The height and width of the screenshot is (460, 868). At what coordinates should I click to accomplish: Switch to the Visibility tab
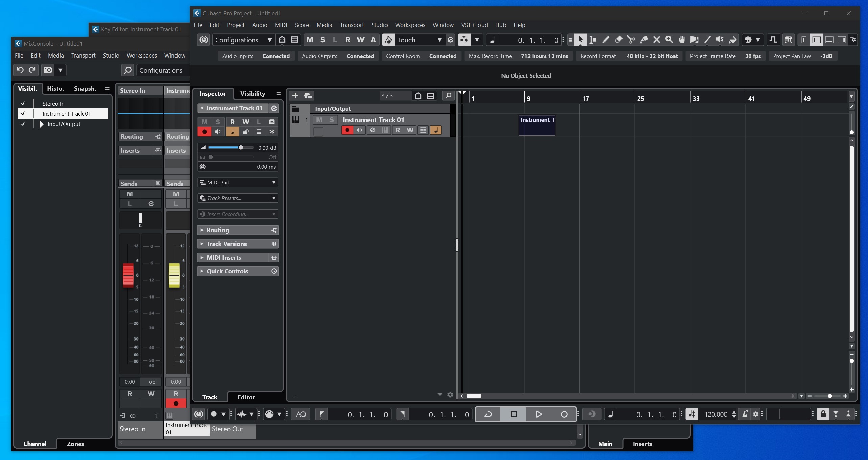(x=253, y=94)
